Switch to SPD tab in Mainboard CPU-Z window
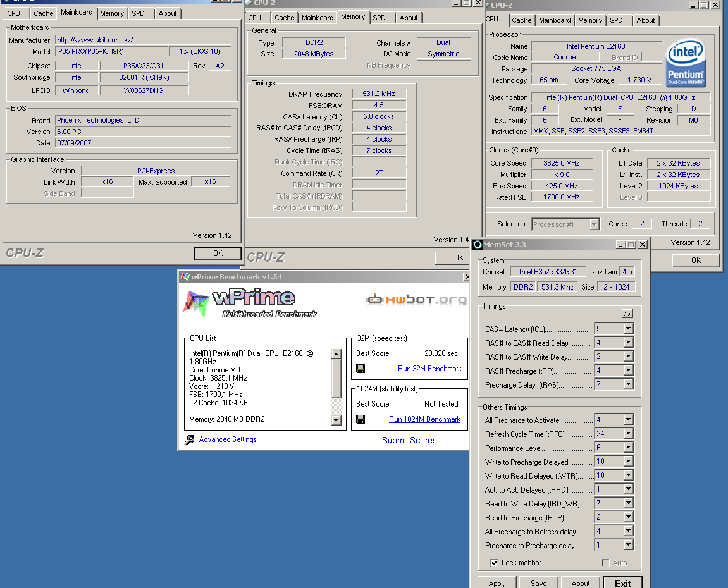 tap(138, 13)
